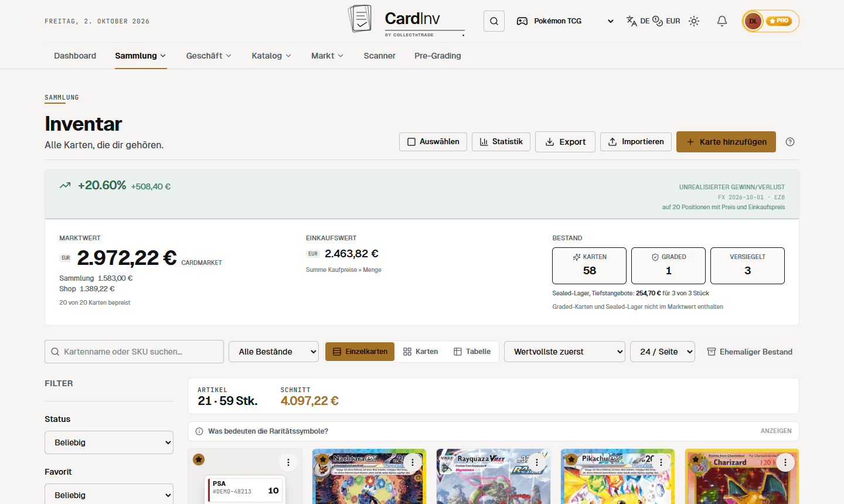Open the Status filter dropdown
This screenshot has height=504, width=844.
click(x=109, y=442)
